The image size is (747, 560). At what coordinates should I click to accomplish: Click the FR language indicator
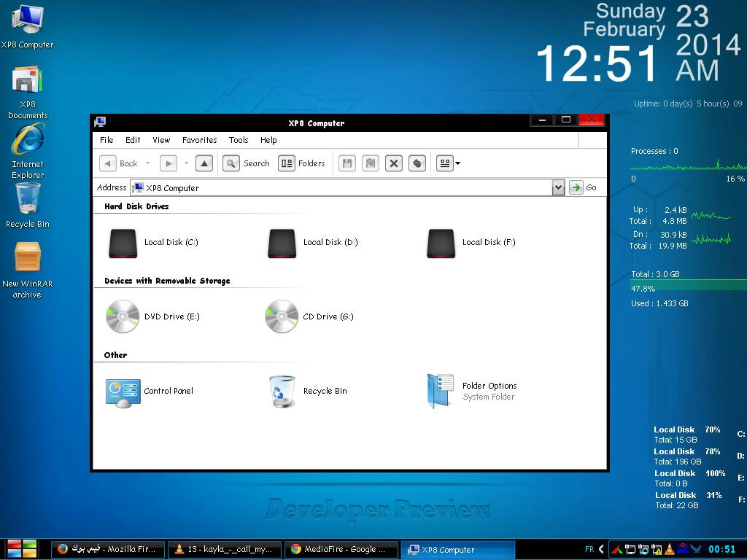[589, 549]
